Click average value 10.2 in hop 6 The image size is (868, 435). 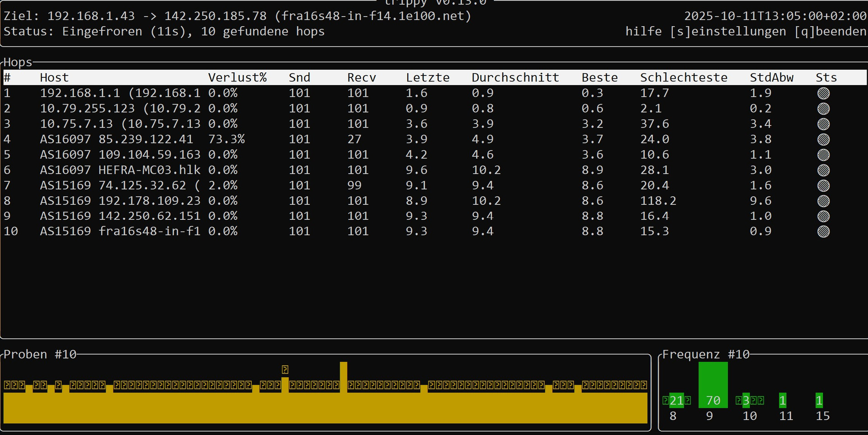(486, 170)
